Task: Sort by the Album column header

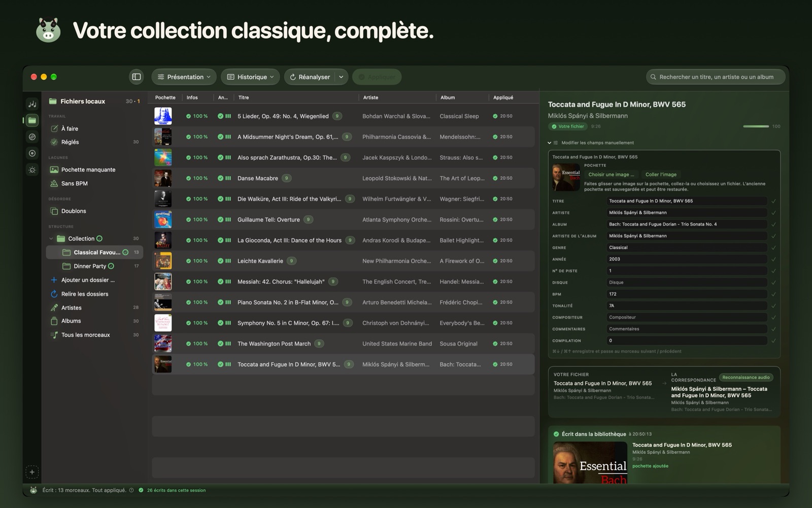Action: (x=462, y=98)
